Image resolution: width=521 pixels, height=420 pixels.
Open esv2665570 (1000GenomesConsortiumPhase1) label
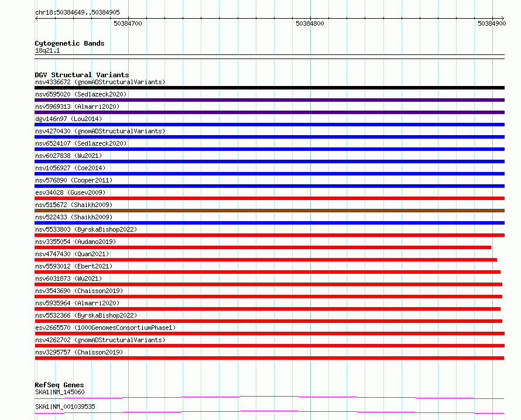click(x=105, y=328)
